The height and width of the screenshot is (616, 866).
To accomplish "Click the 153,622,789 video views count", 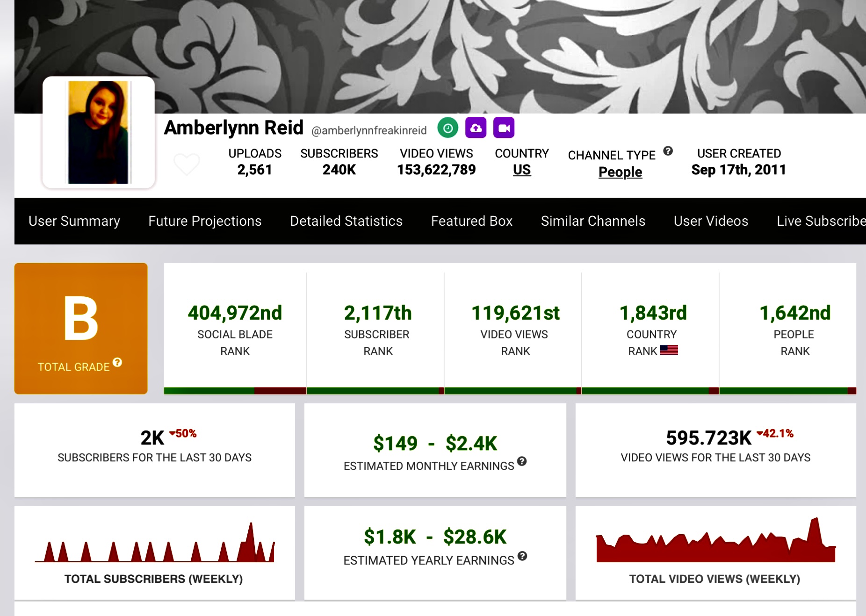I will pos(436,170).
